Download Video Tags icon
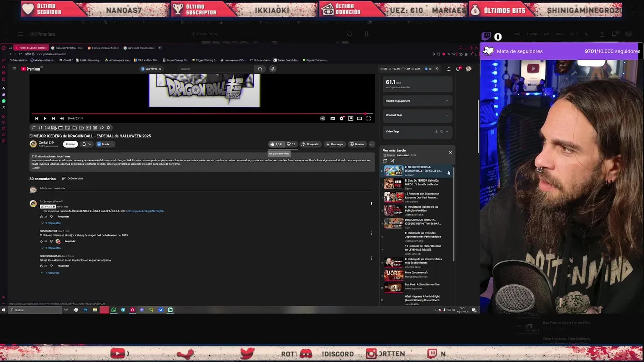Image resolution: width=644 pixels, height=362 pixels. (x=436, y=131)
